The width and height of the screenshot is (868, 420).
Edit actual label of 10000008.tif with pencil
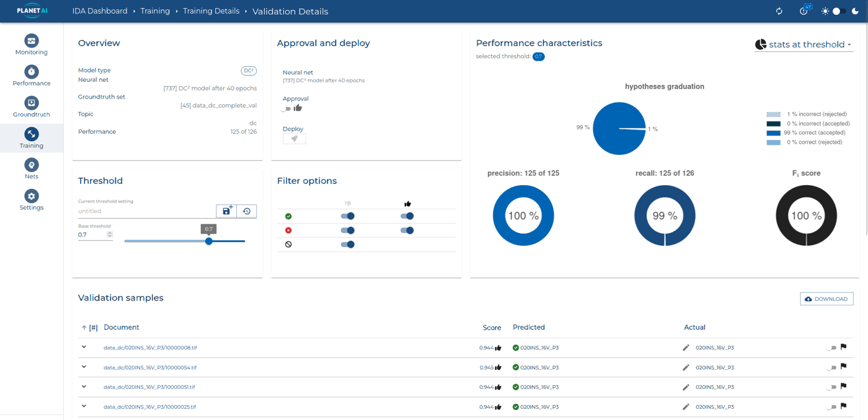tap(686, 348)
